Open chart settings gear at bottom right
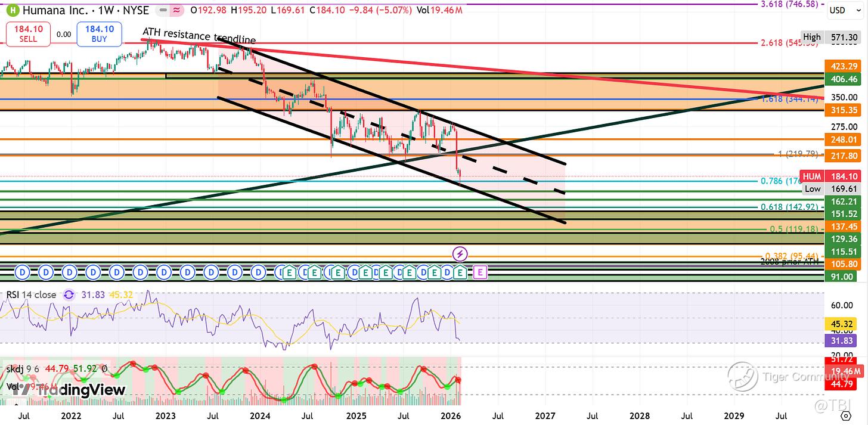The width and height of the screenshot is (868, 425). [x=845, y=415]
